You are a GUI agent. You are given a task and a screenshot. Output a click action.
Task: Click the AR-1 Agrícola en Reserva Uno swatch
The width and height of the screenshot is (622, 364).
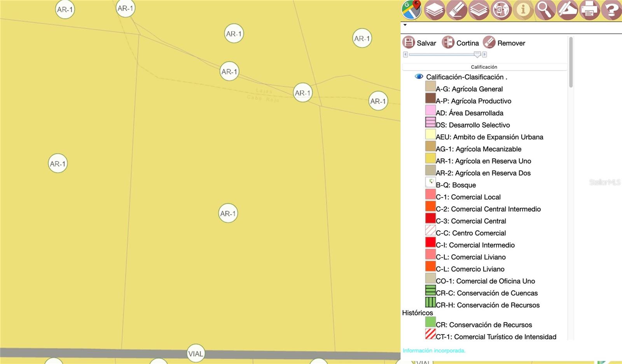(430, 158)
